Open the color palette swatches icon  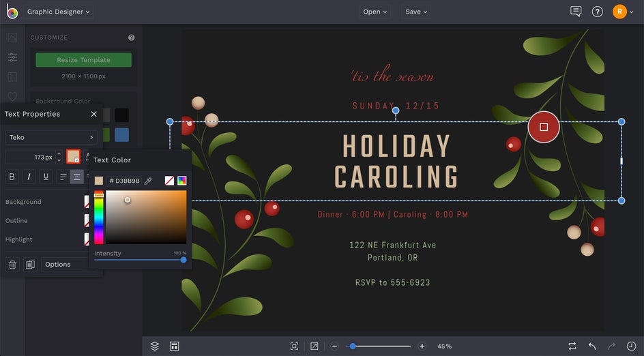pyautogui.click(x=182, y=181)
